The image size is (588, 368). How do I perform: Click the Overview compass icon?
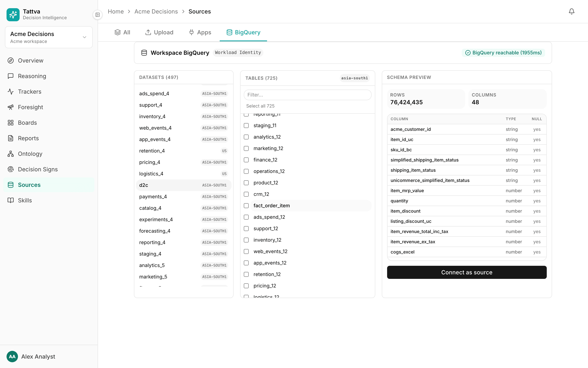pyautogui.click(x=10, y=61)
